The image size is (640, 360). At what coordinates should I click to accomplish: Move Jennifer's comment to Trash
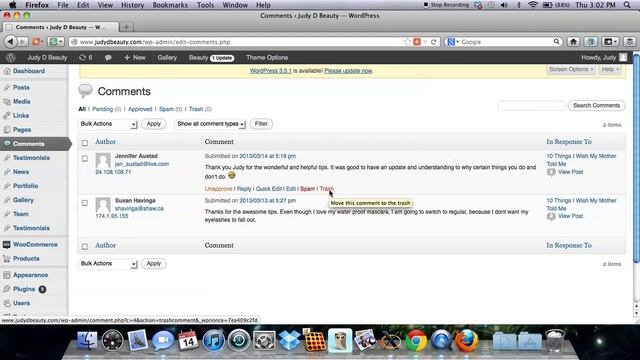coord(327,189)
